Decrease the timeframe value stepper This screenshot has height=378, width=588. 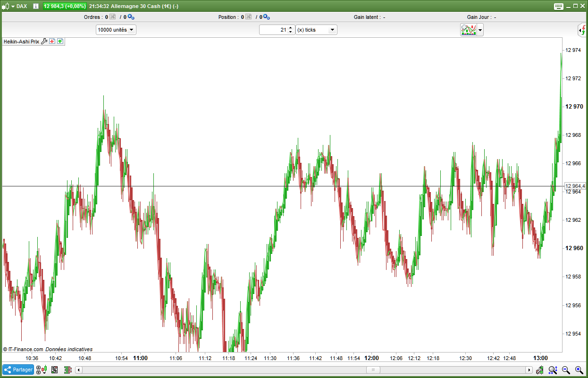click(291, 32)
